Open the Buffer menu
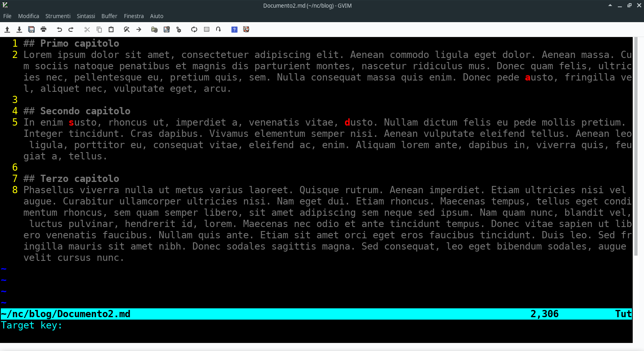The height and width of the screenshot is (351, 644). [x=109, y=16]
